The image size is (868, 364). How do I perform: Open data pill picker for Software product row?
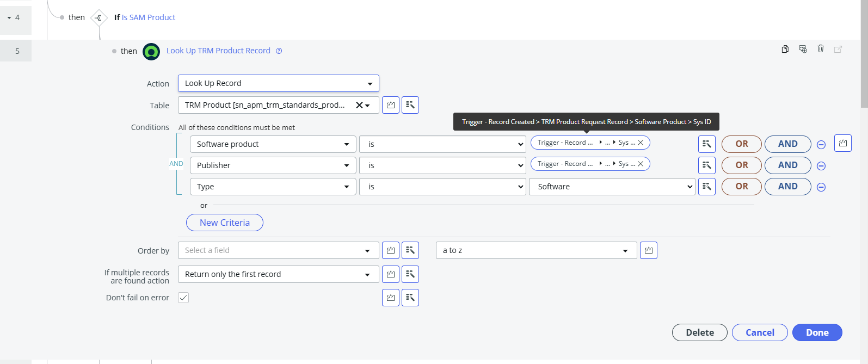point(707,144)
